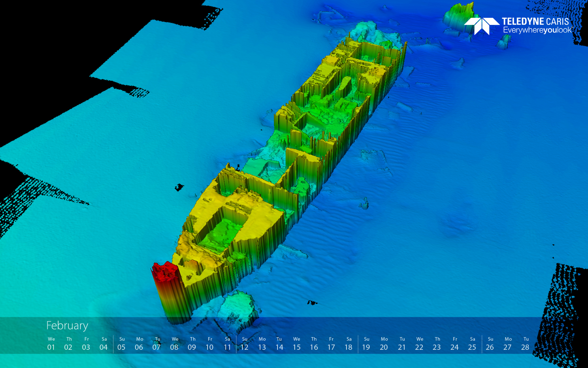Click the Teledyne Caris logo
Viewport: 588px width, 368px height.
click(518, 26)
